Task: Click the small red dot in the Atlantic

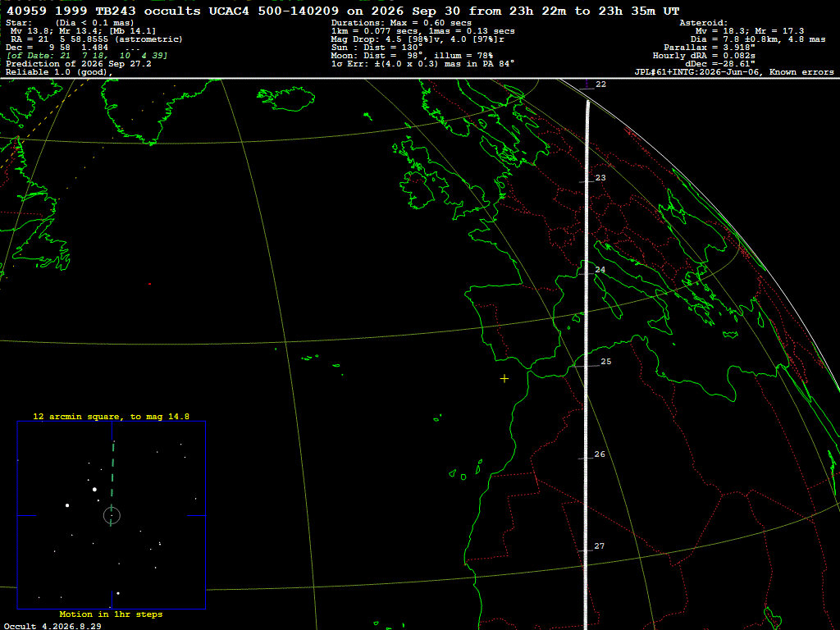Action: pos(149,284)
